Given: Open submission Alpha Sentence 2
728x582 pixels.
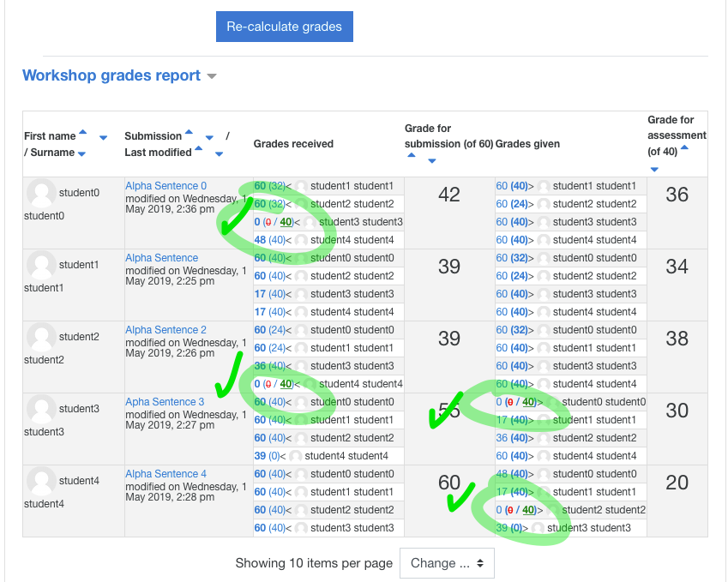Looking at the screenshot, I should coord(165,329).
